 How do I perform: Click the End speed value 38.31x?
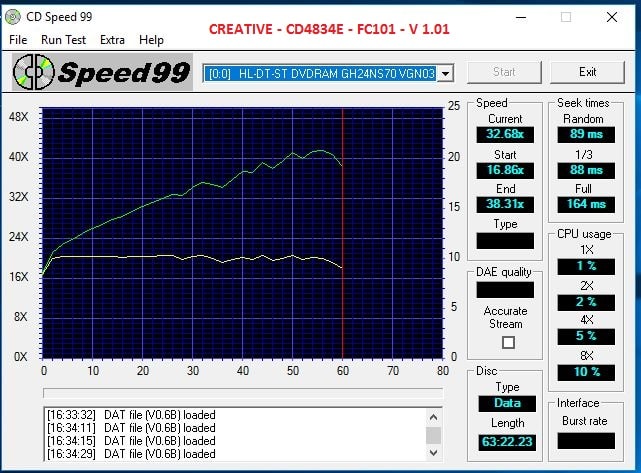coord(505,204)
